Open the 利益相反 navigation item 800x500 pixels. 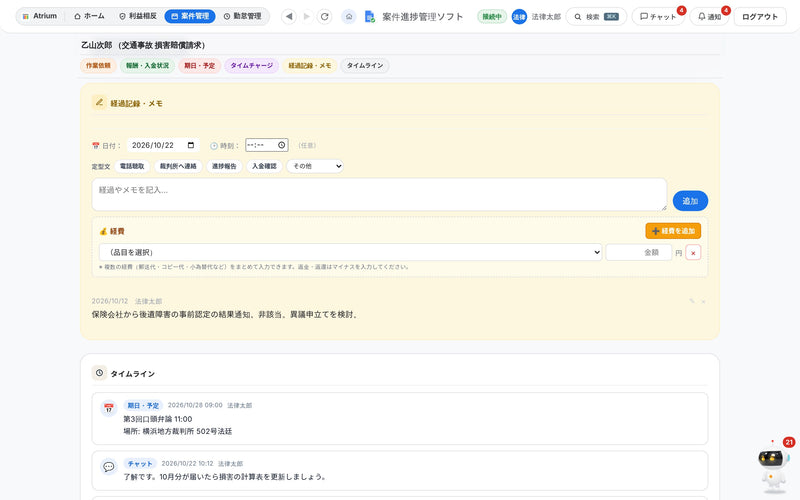(x=138, y=16)
